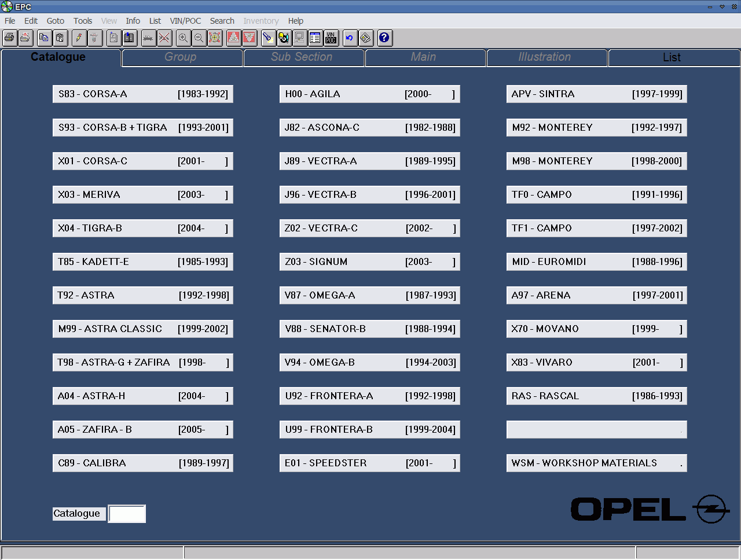Click the computer monitor toolbar icon

(x=299, y=38)
